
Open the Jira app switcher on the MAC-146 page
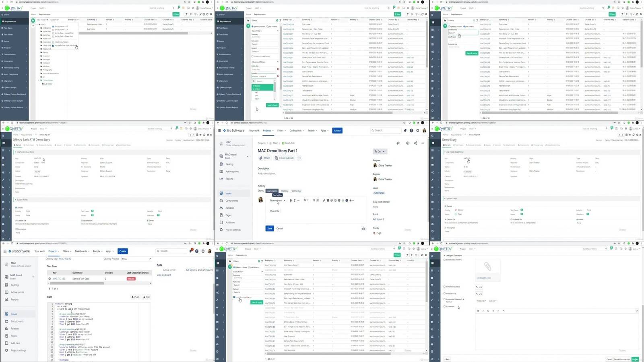(220, 130)
